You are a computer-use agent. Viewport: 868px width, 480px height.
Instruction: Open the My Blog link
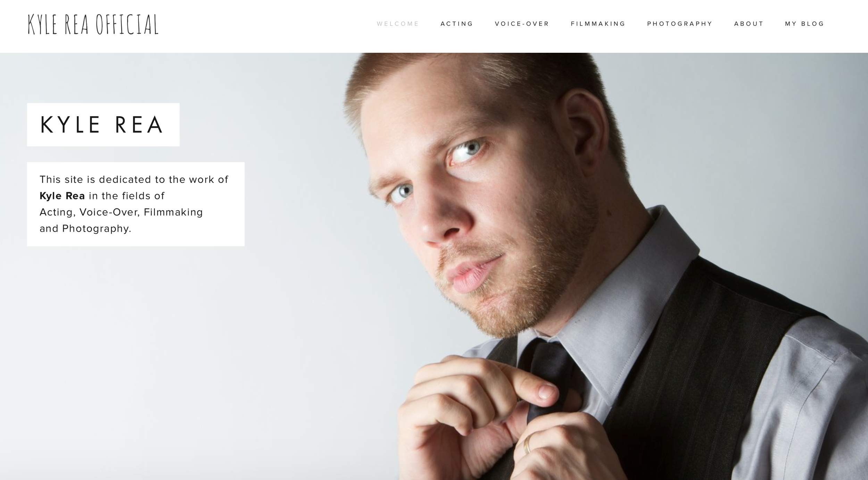click(x=805, y=24)
